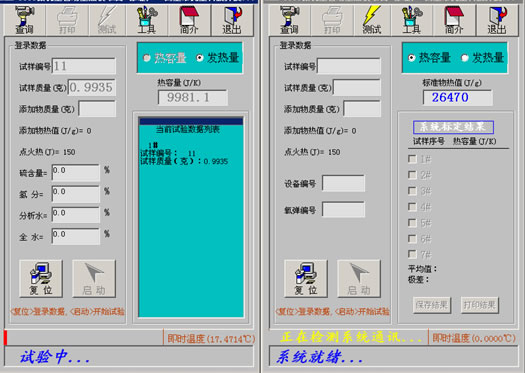This screenshot has width=525, height=373.
Task: Click 设备编号 input field in right window
Action: tap(344, 183)
